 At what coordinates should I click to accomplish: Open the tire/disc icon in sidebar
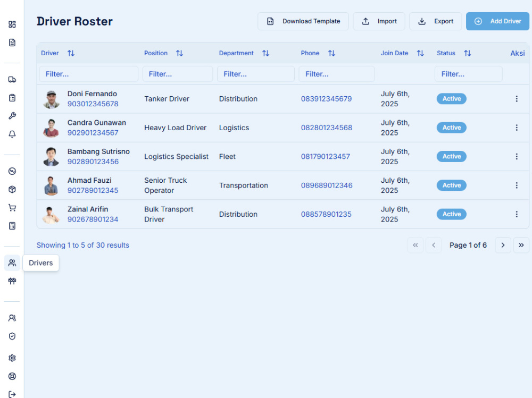click(x=12, y=171)
